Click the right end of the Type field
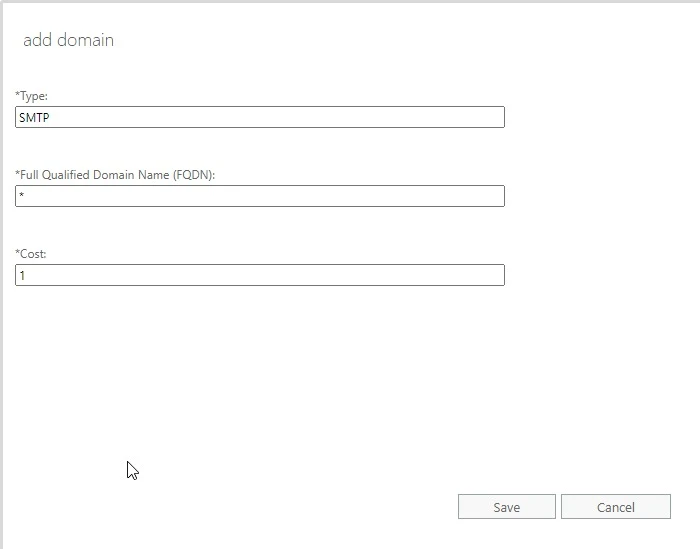 tap(495, 117)
